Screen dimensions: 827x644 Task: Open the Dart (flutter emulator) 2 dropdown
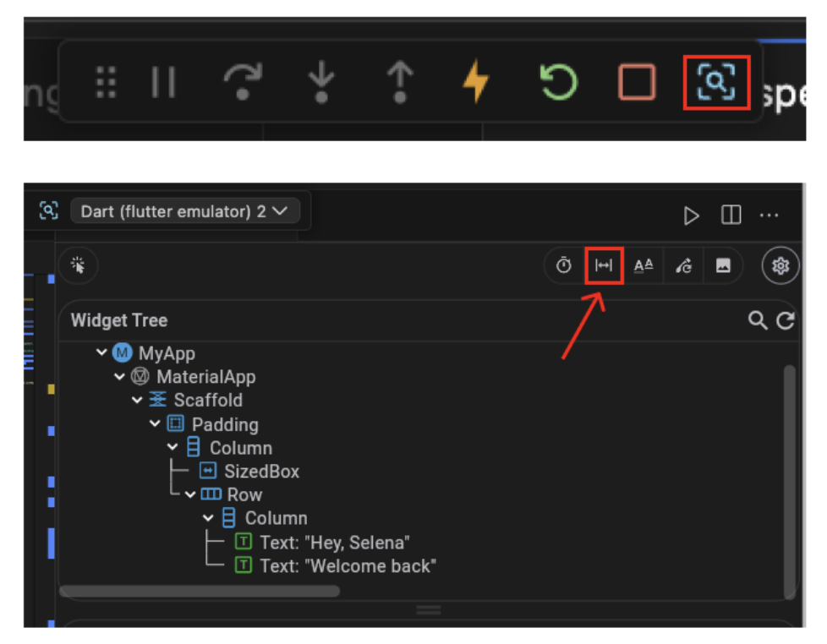(185, 211)
